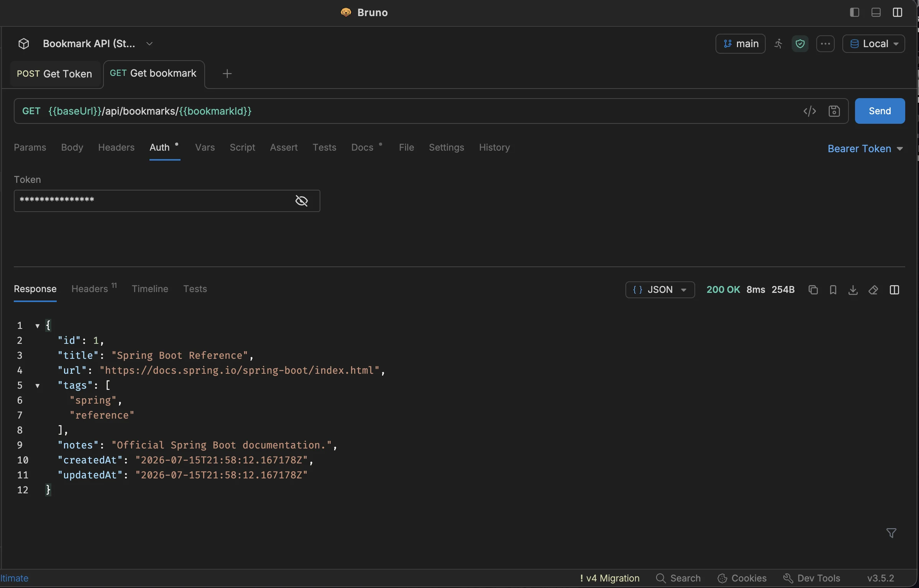Open the main branch selector

[x=740, y=44]
